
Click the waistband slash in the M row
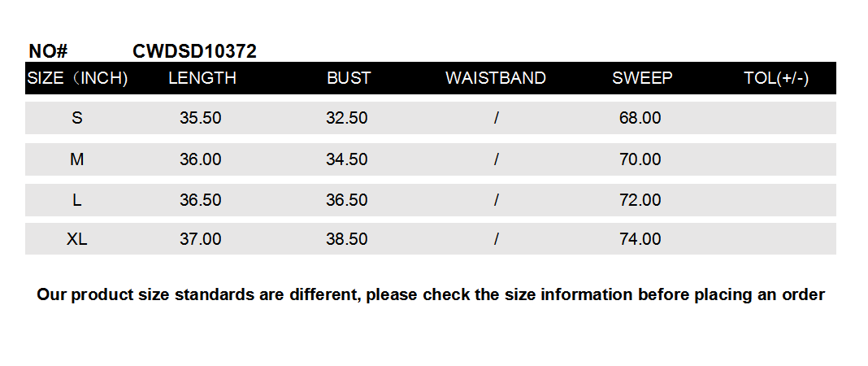tap(496, 159)
